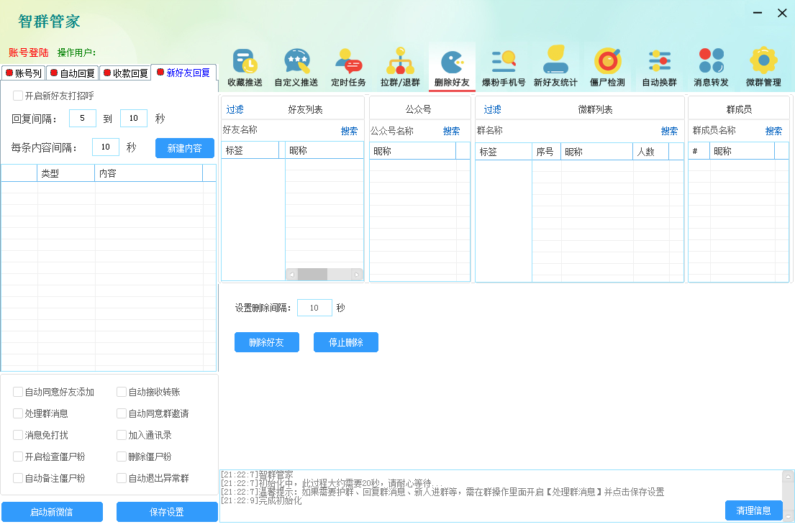The width and height of the screenshot is (795, 532).
Task: Toggle 自动同意好友添加 checkbox
Action: click(x=18, y=392)
